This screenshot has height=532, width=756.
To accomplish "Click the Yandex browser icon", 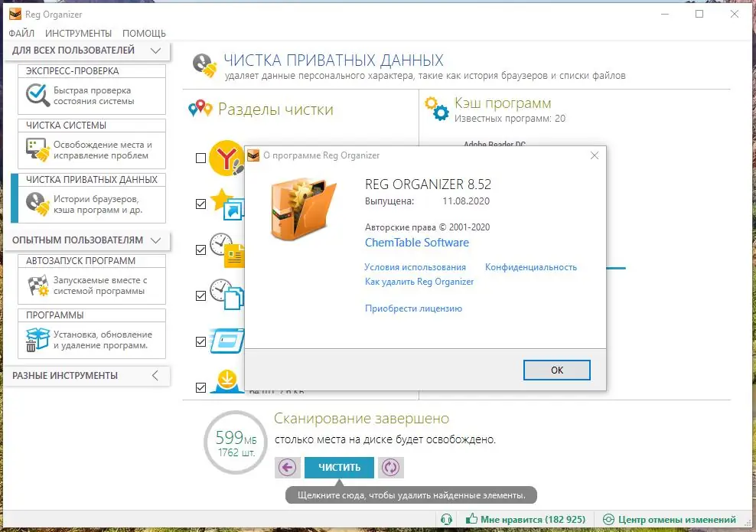I will (x=226, y=158).
